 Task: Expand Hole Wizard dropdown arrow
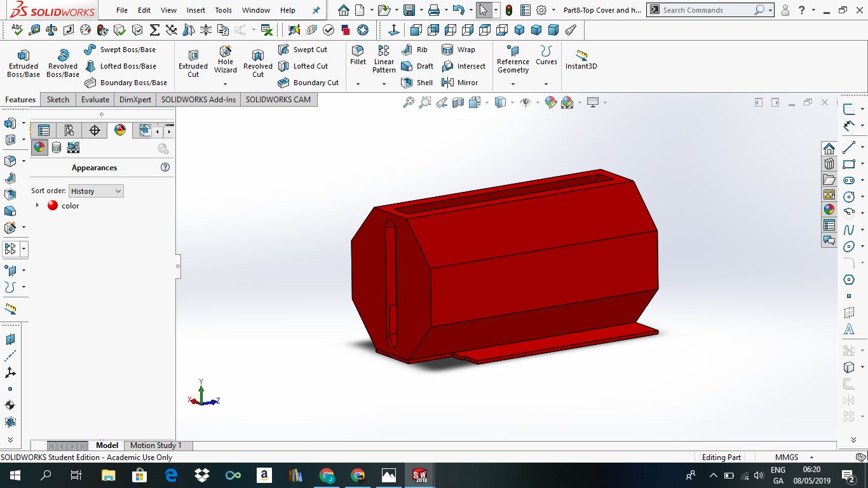(225, 84)
